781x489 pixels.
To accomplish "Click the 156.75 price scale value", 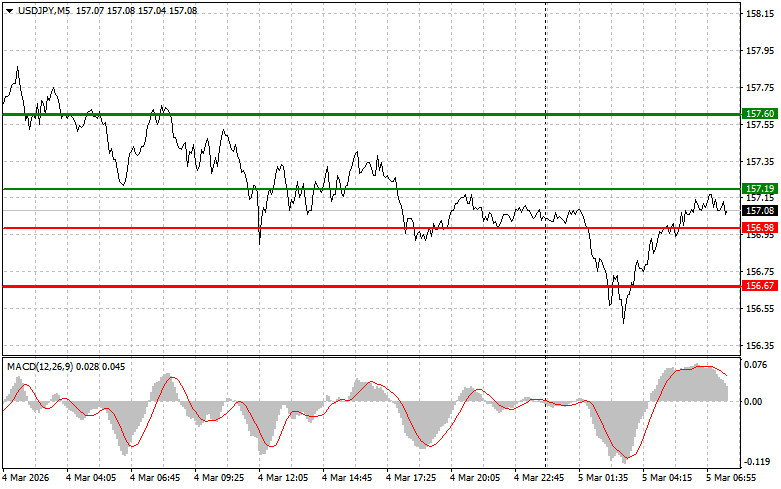I will click(x=760, y=272).
